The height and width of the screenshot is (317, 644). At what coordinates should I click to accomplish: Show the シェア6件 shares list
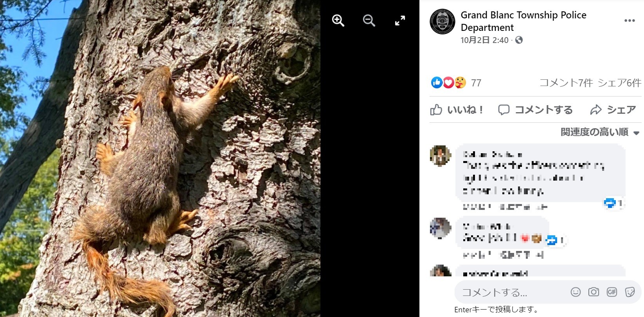pyautogui.click(x=619, y=82)
